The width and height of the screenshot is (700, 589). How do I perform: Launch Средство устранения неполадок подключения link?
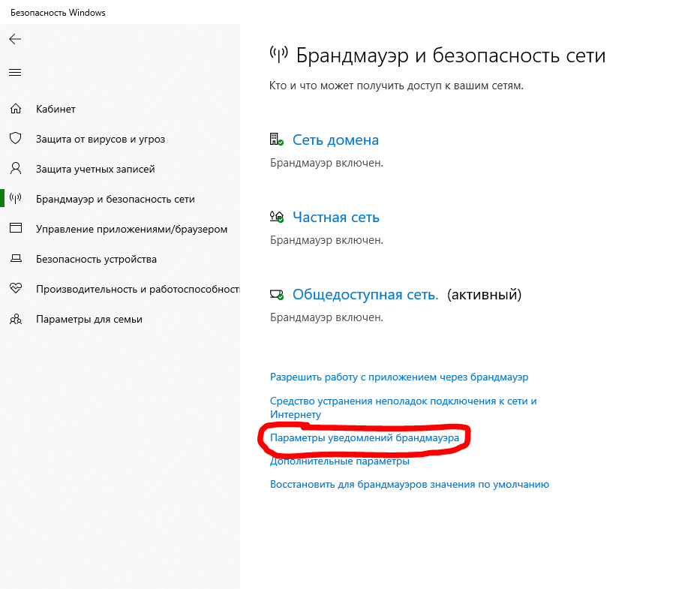(x=403, y=407)
